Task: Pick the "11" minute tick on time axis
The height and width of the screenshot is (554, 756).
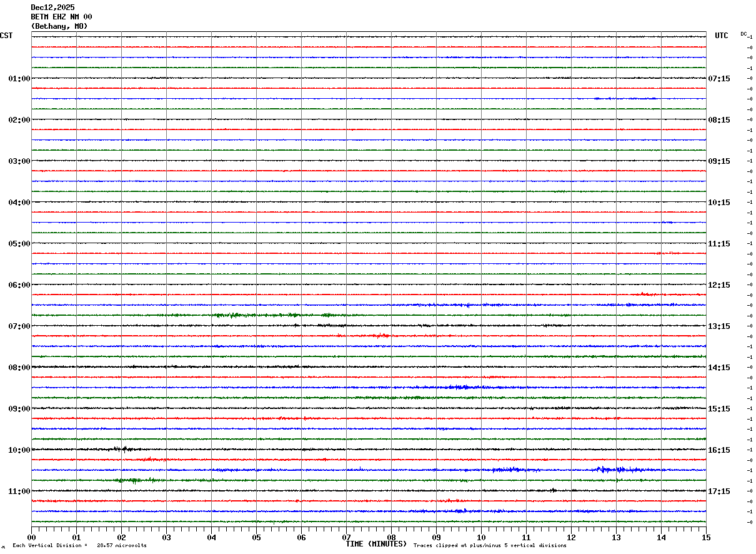Action: 526,537
